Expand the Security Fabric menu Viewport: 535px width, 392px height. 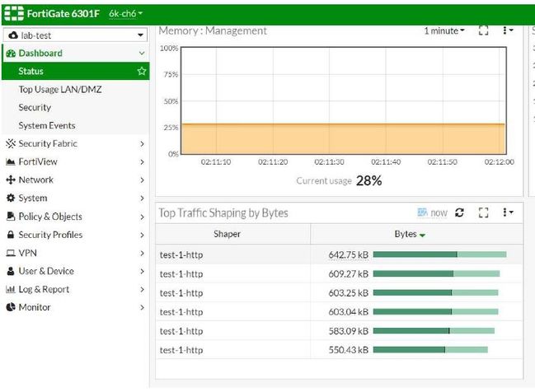(x=75, y=143)
